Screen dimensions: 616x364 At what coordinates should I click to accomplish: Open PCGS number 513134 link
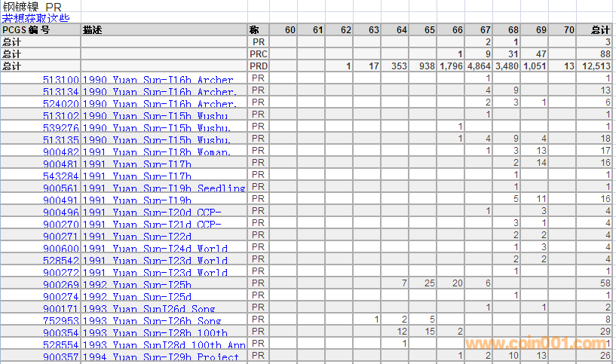pyautogui.click(x=60, y=92)
